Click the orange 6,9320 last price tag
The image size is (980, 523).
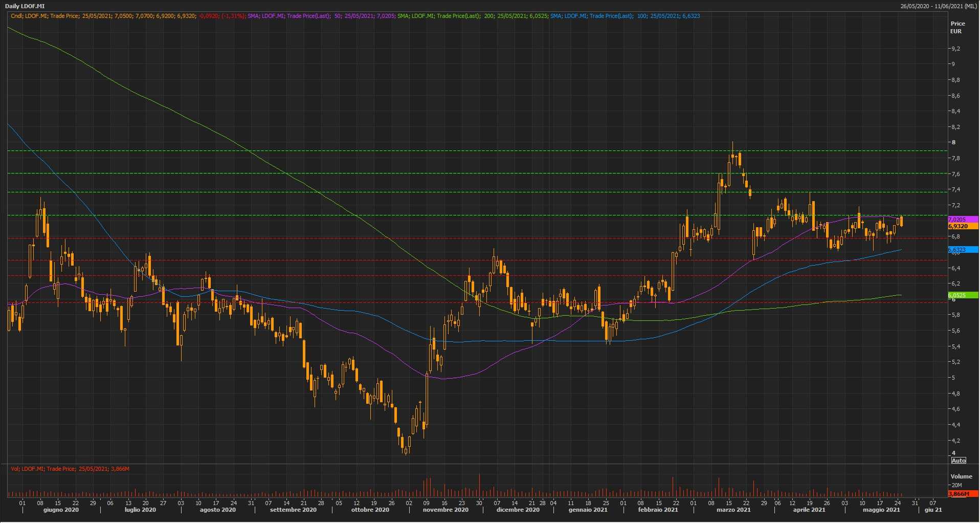962,226
